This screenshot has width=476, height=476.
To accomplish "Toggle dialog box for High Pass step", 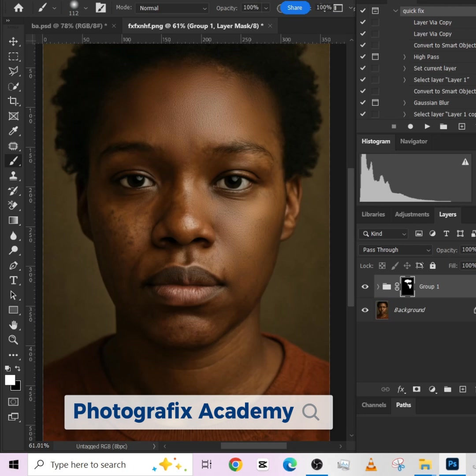I will pos(375,56).
